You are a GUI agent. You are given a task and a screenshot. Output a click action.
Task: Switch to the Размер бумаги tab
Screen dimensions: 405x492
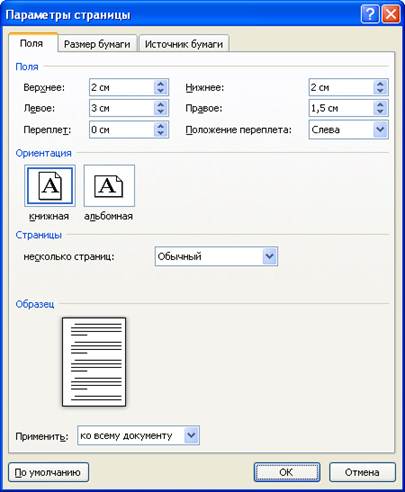[97, 44]
